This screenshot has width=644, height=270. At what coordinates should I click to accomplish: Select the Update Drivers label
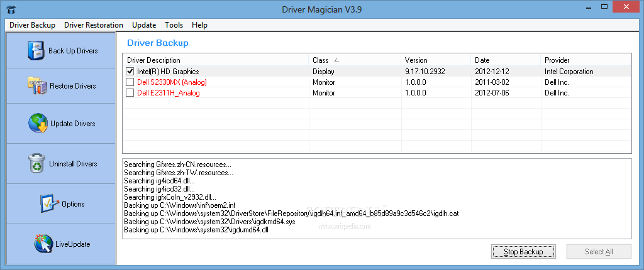click(x=73, y=124)
